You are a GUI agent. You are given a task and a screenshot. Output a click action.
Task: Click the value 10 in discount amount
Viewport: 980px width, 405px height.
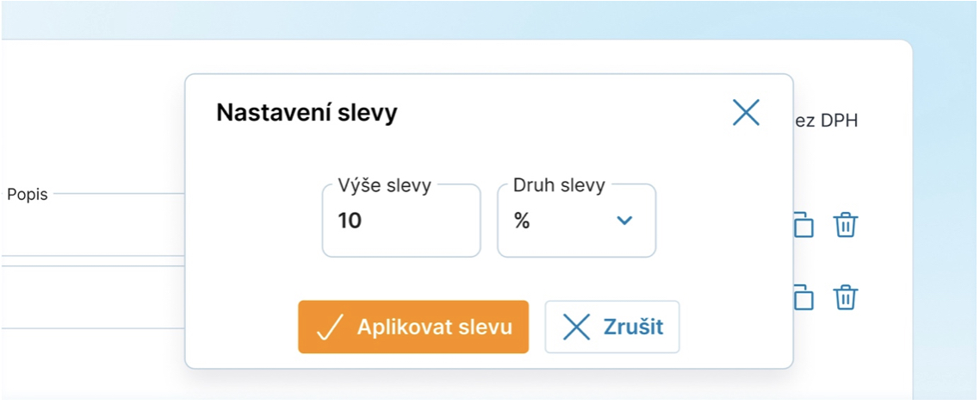coord(350,221)
